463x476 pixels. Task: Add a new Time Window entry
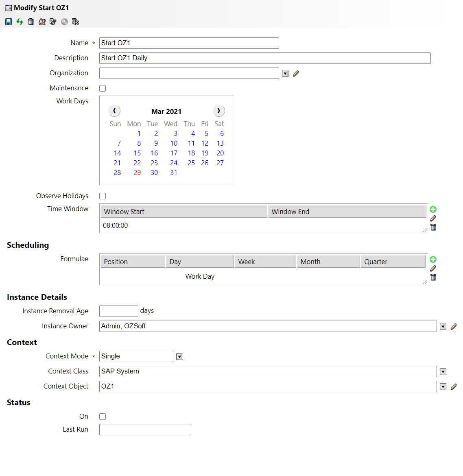[x=433, y=209]
